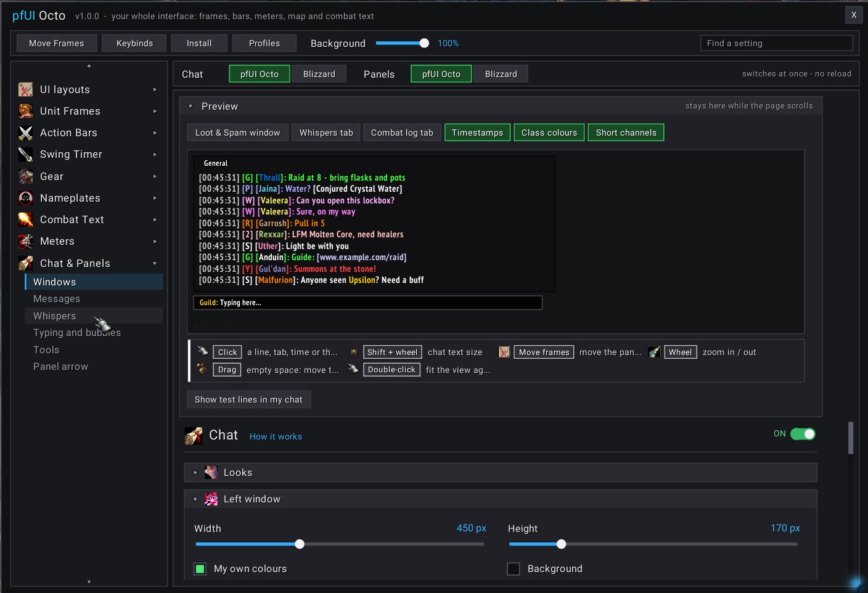The image size is (868, 593).
Task: Click the Unit Frames sidebar icon
Action: pyautogui.click(x=25, y=111)
